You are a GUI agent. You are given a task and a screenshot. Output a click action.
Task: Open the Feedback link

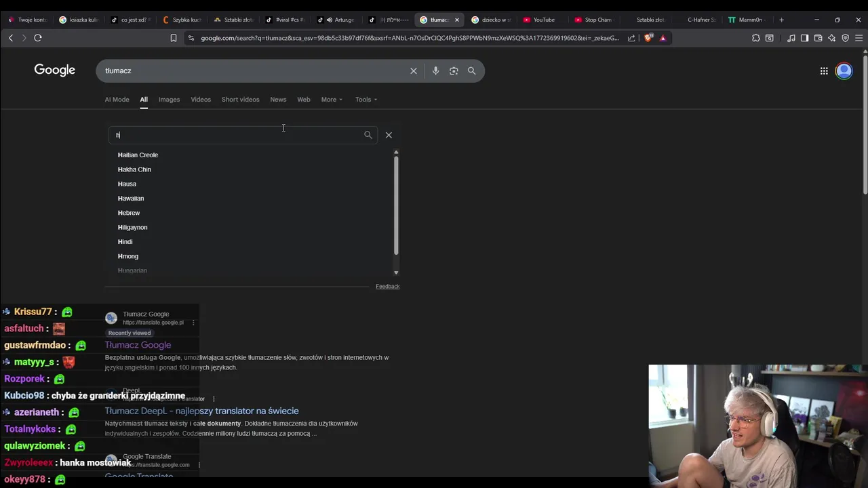pos(387,287)
